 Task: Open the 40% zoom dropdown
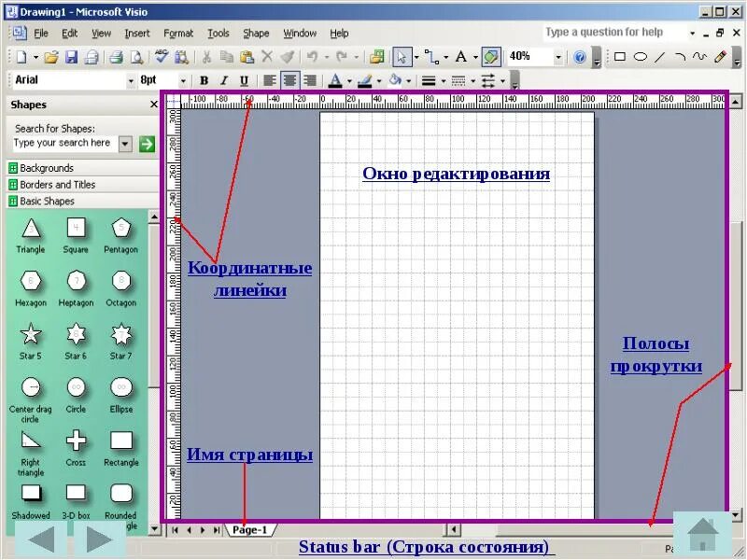(558, 58)
